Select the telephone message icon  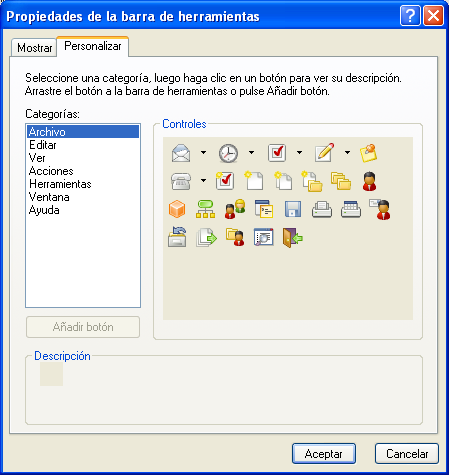[x=181, y=181]
